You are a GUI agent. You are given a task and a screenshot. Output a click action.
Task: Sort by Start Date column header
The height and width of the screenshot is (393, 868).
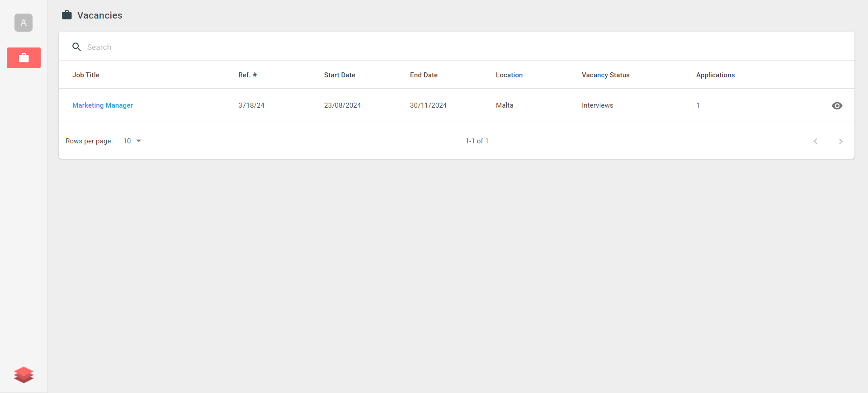(x=340, y=75)
